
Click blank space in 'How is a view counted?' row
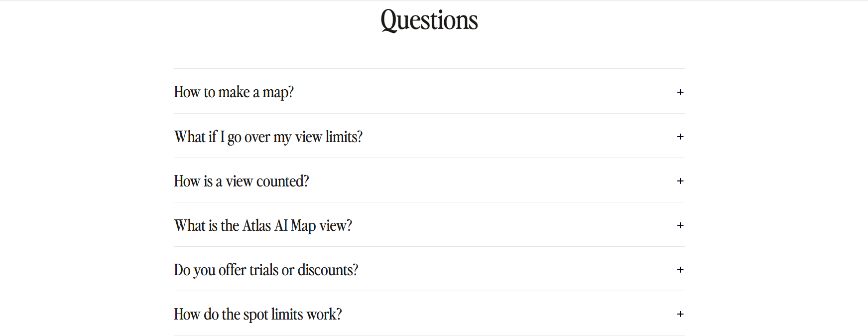[x=478, y=181]
